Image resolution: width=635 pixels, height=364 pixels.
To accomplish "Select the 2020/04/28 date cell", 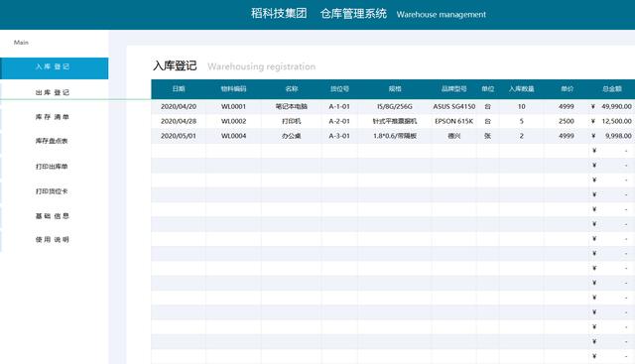I will pos(179,121).
